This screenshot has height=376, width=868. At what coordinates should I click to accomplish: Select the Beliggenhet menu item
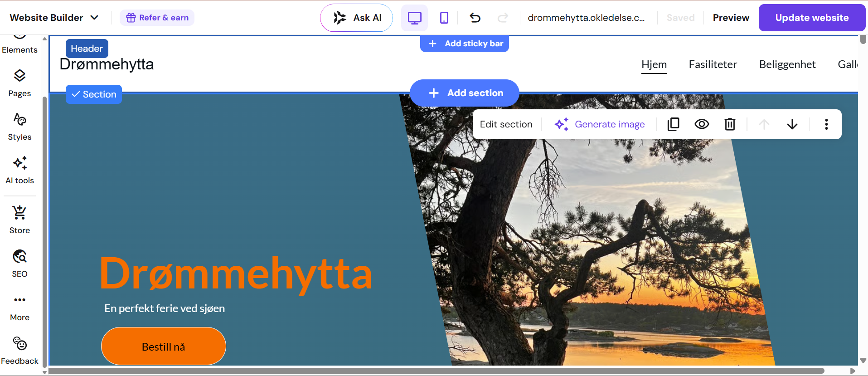point(787,64)
